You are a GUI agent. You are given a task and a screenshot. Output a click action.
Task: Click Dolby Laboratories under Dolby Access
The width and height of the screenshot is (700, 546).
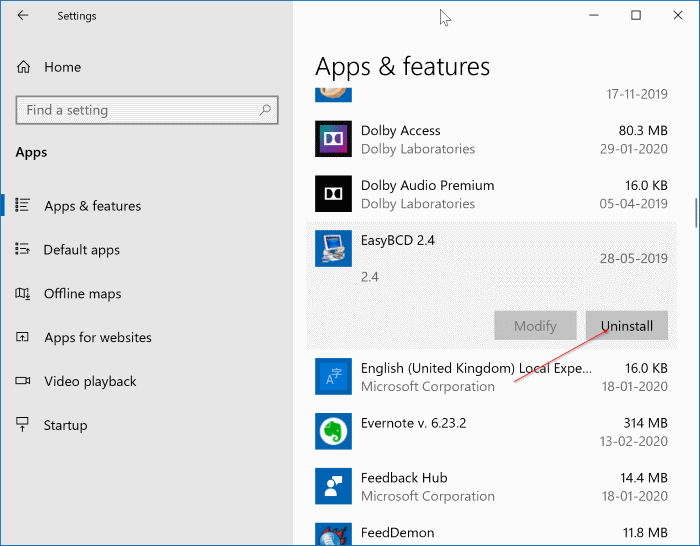(418, 149)
